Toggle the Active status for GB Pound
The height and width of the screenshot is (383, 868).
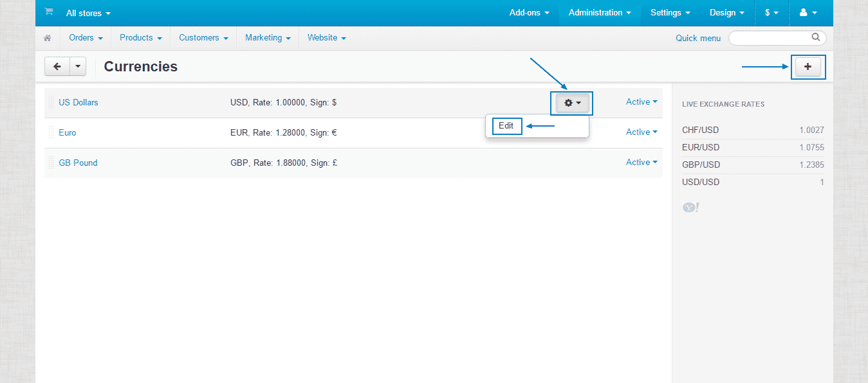[641, 162]
